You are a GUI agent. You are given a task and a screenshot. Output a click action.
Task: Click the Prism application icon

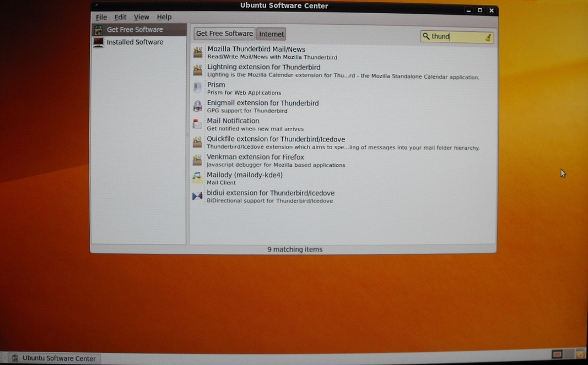(x=198, y=88)
